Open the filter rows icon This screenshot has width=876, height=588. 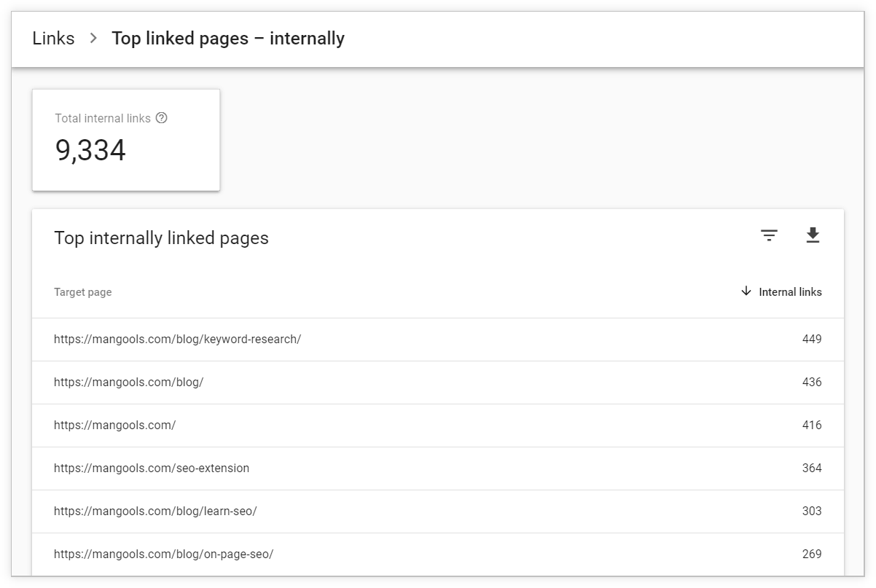coord(769,235)
